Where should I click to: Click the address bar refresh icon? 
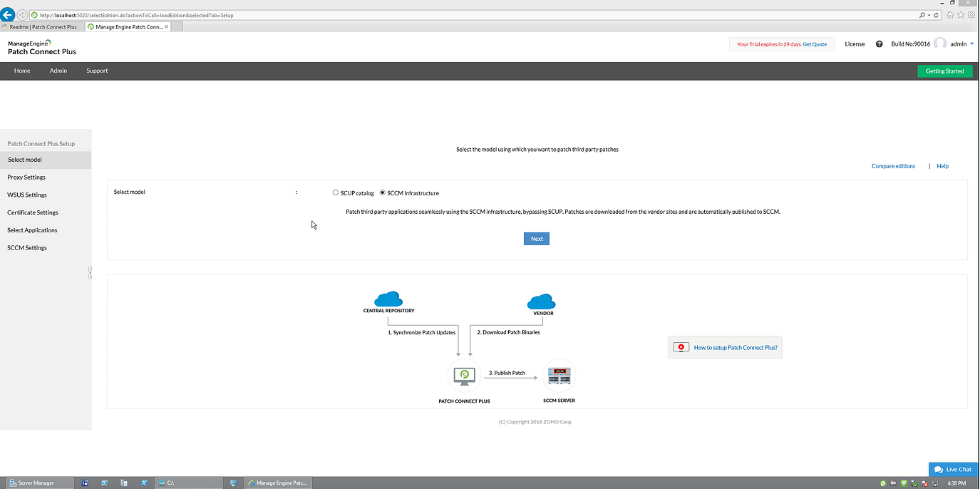click(x=937, y=15)
